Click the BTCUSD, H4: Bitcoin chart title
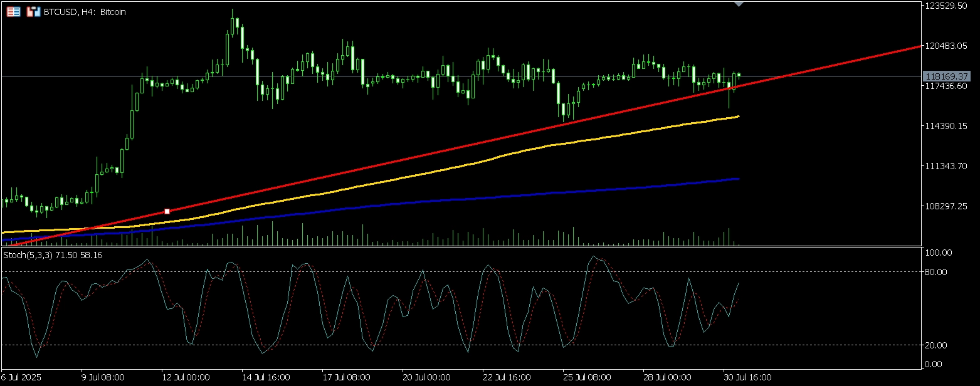The width and height of the screenshot is (980, 386). (85, 12)
